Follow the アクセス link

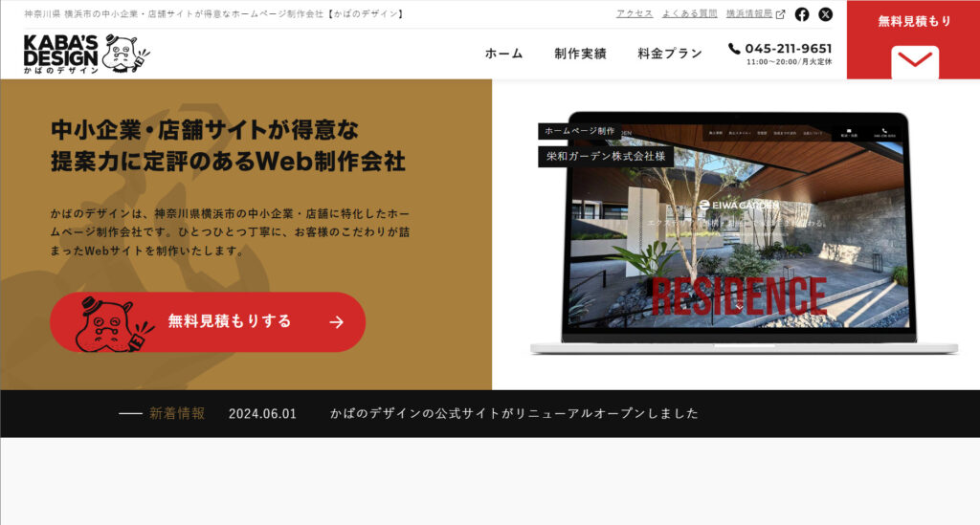(635, 13)
